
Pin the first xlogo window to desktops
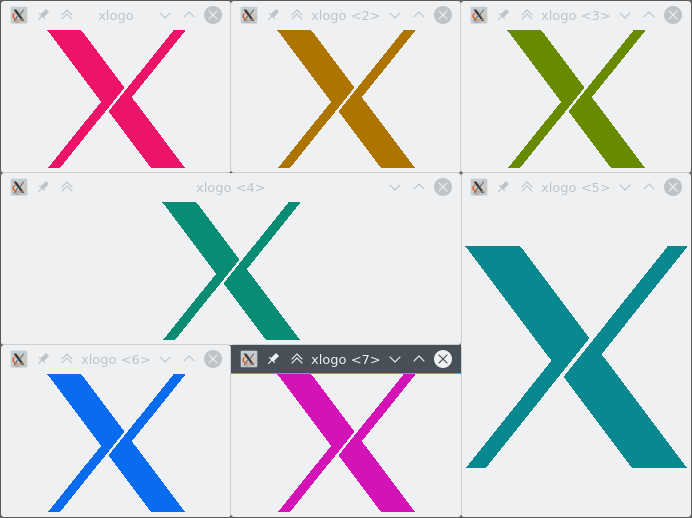click(43, 15)
